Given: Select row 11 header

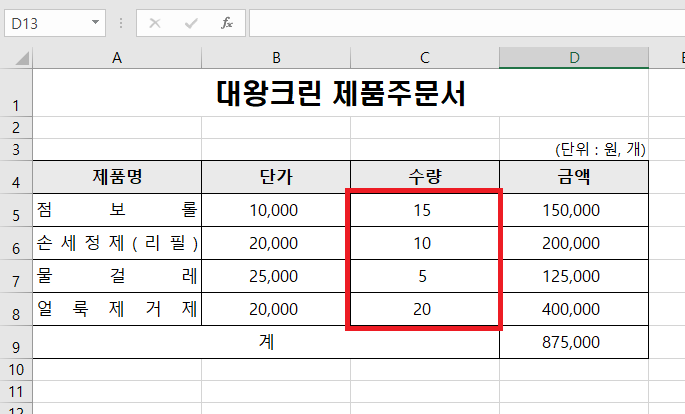Looking at the screenshot, I should pyautogui.click(x=16, y=392).
